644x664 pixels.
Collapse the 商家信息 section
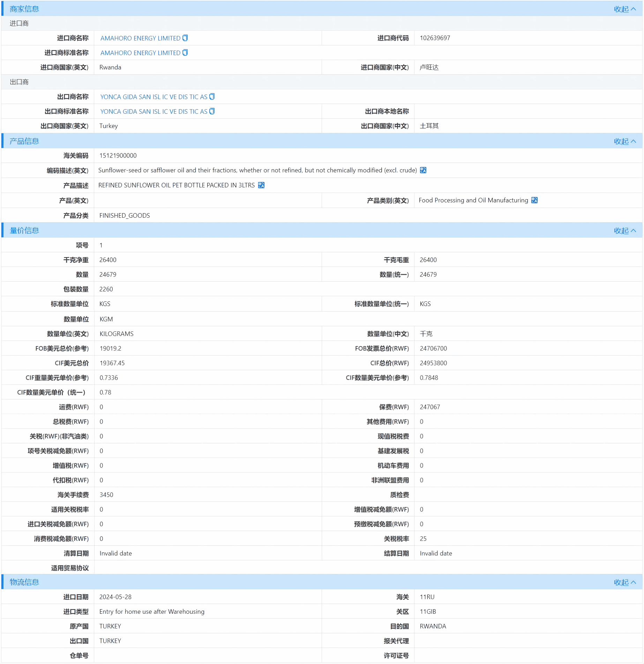pos(625,9)
